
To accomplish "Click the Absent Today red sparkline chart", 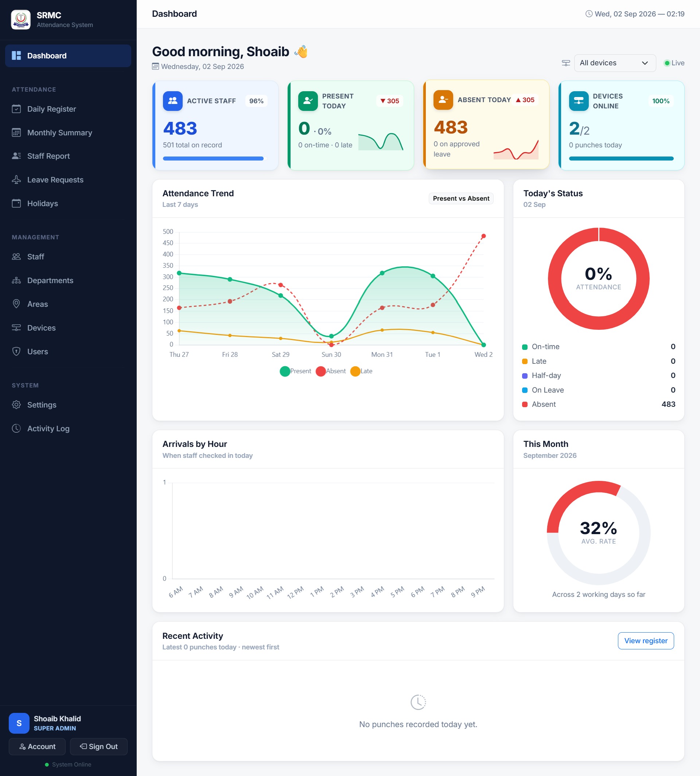I will (516, 150).
